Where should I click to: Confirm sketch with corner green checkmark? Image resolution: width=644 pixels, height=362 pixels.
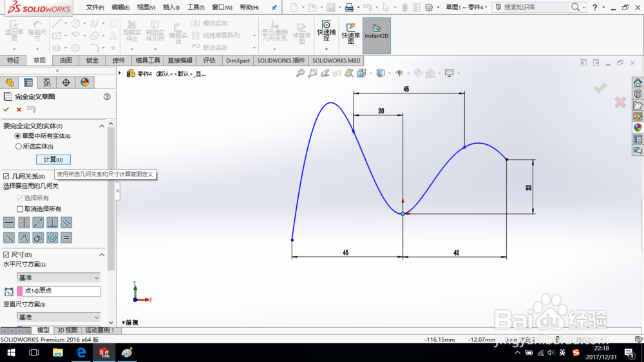pos(600,88)
